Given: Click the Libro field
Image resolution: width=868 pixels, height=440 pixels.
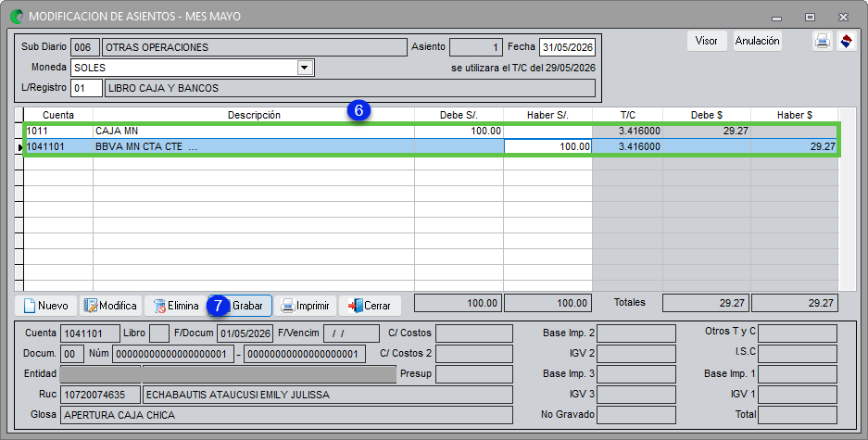Looking at the screenshot, I should point(159,333).
